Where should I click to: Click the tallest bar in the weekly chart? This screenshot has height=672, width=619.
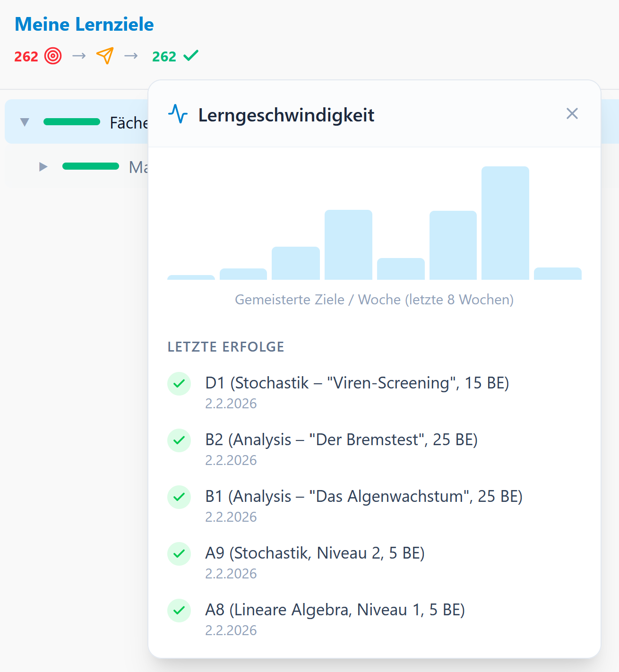505,222
